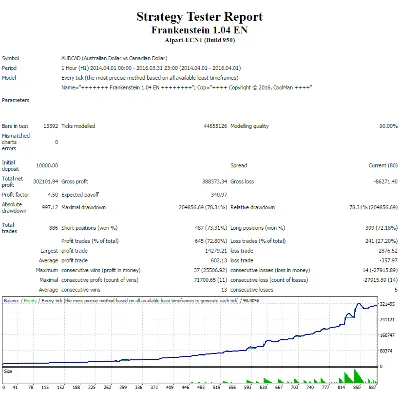Click the 'Profit factor' label
This screenshot has height=400, width=400.
[x=15, y=195]
